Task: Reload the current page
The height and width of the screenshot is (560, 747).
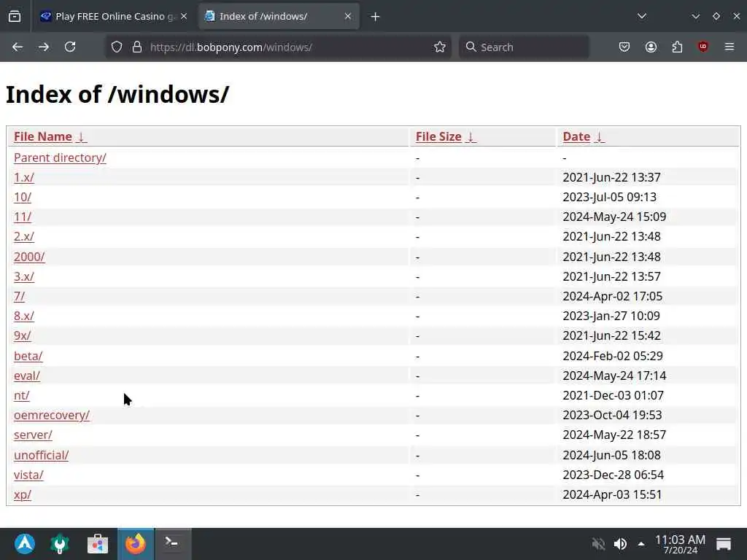Action: (70, 47)
